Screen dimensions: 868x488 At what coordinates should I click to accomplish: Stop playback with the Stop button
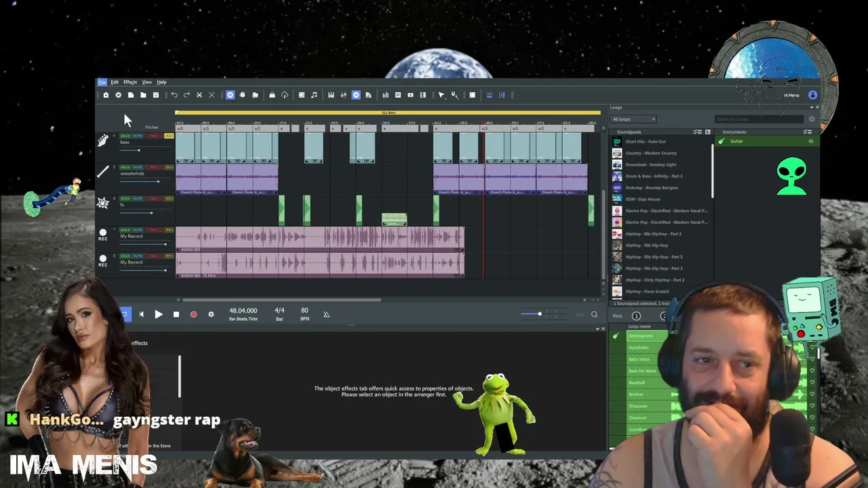click(176, 314)
